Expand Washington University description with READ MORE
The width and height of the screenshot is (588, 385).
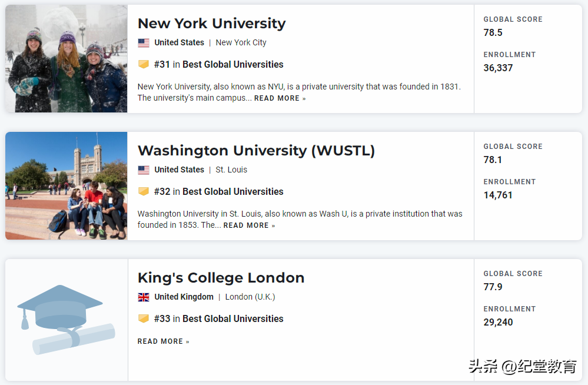coord(249,225)
